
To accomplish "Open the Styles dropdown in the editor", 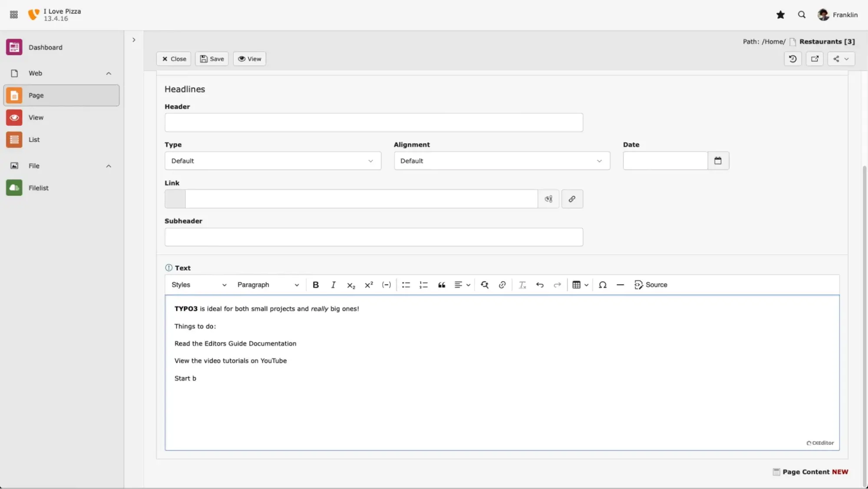I will click(x=198, y=285).
